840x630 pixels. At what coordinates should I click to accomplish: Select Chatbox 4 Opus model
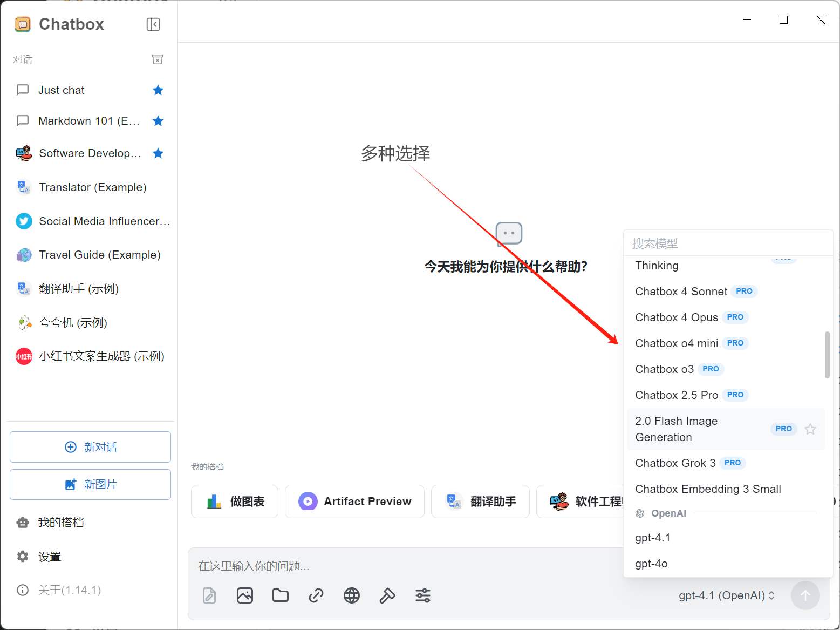(726, 317)
